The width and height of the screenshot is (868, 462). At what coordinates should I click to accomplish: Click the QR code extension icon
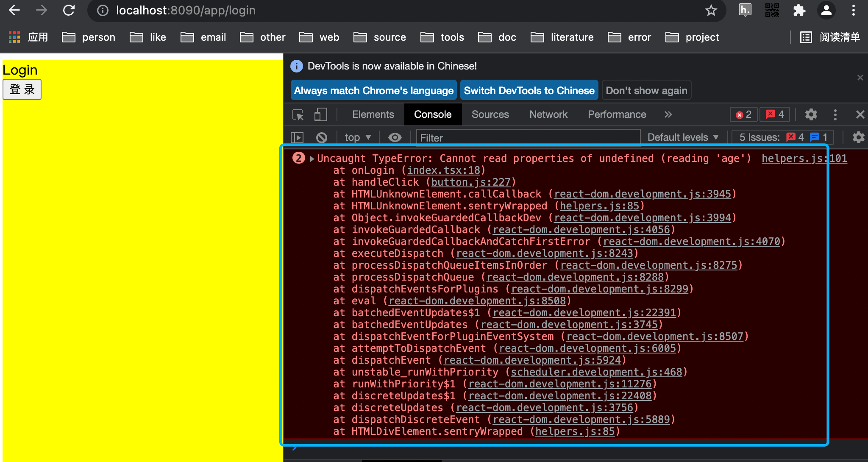point(772,10)
